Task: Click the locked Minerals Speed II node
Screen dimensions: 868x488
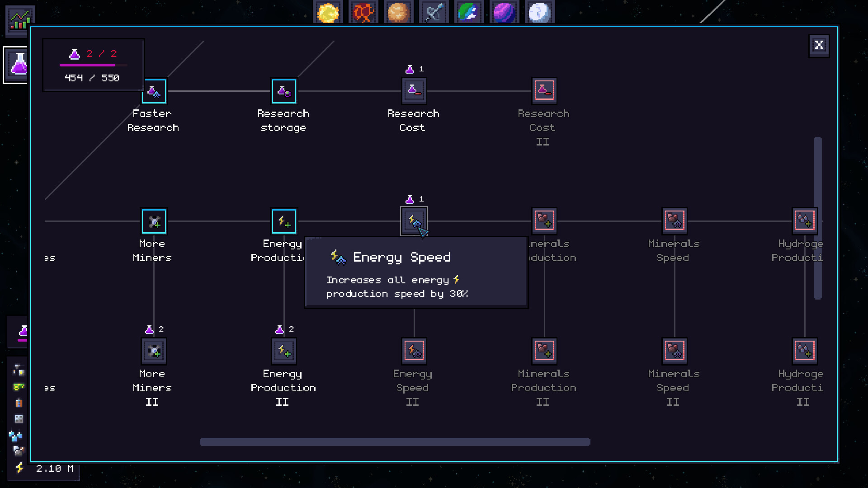Action: (675, 352)
